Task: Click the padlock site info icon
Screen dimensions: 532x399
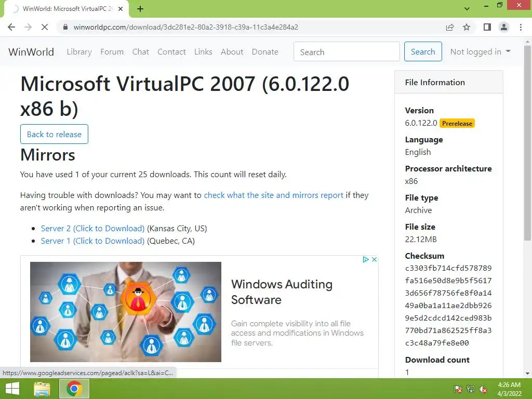Action: [65, 27]
